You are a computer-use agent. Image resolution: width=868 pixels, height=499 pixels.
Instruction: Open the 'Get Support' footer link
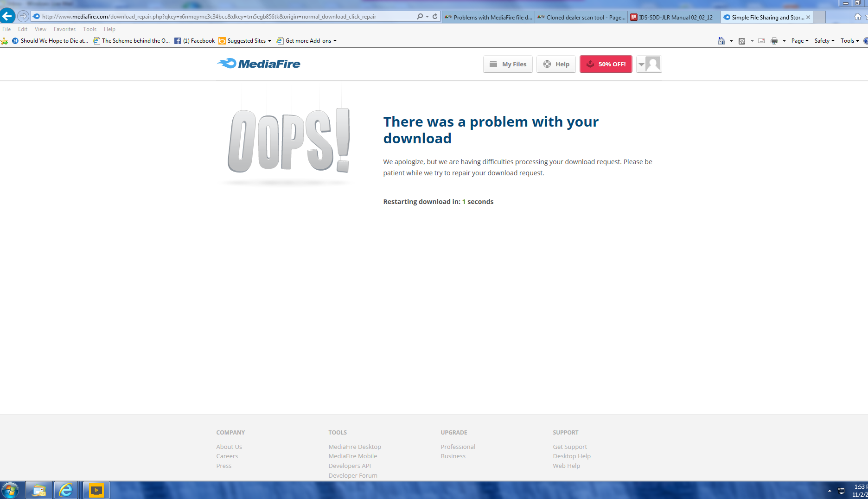570,447
